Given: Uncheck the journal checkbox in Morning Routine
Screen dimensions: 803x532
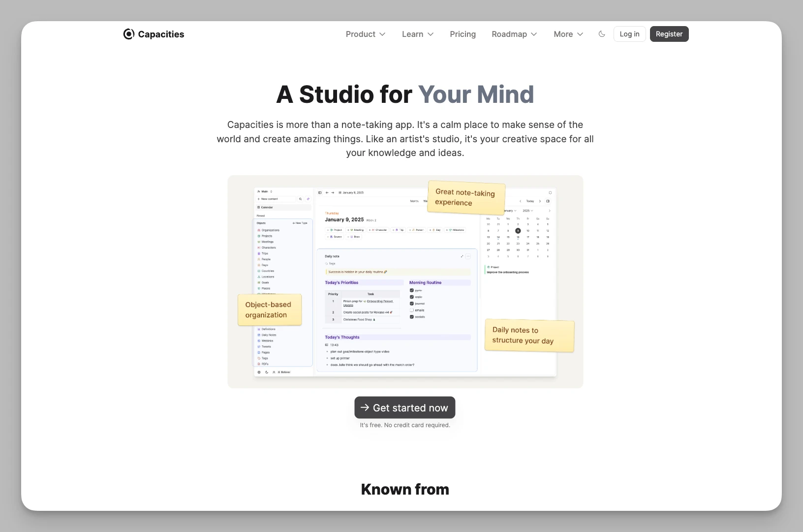Looking at the screenshot, I should [x=412, y=304].
